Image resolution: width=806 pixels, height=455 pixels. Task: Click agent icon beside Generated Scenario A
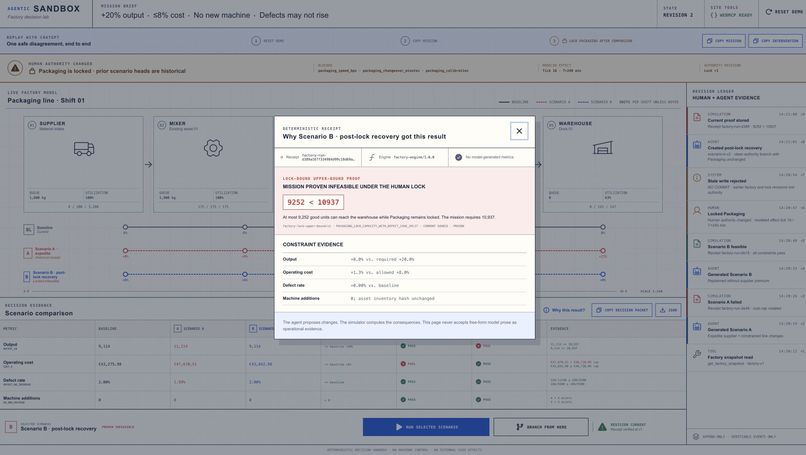tap(697, 327)
